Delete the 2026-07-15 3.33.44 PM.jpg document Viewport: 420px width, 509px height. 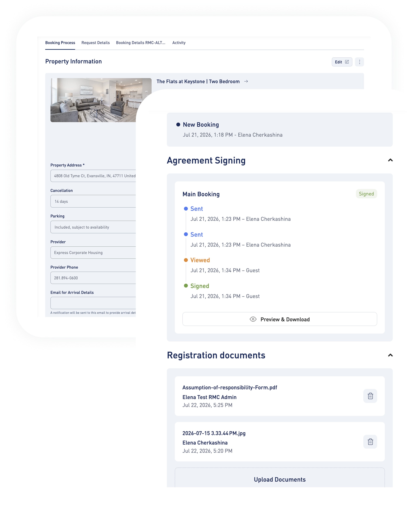click(370, 442)
